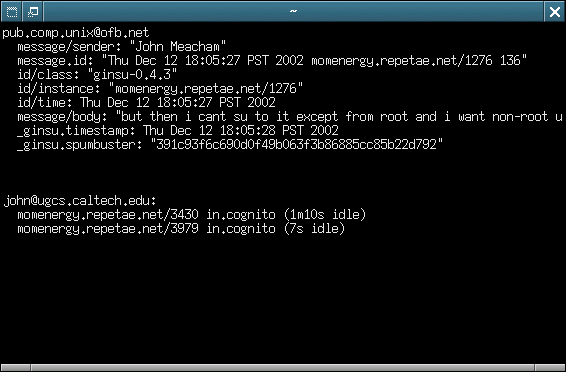
Task: Click the message/body text line
Action: point(290,117)
